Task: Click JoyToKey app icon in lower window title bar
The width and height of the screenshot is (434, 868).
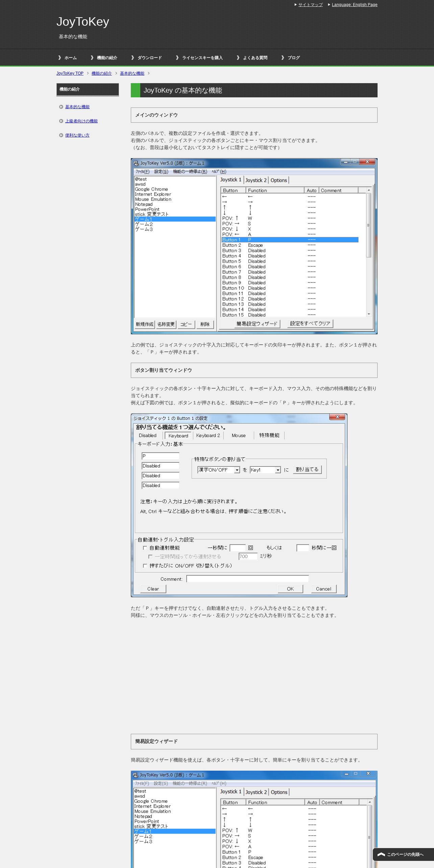Action: click(136, 775)
